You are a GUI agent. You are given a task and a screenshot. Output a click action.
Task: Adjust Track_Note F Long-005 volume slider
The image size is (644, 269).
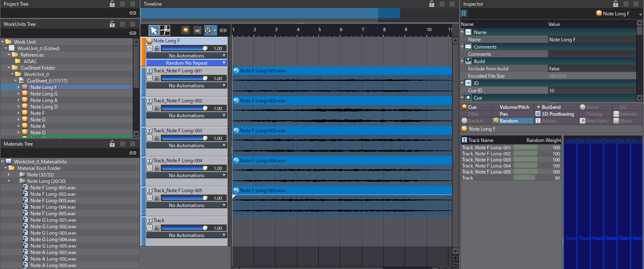point(185,198)
